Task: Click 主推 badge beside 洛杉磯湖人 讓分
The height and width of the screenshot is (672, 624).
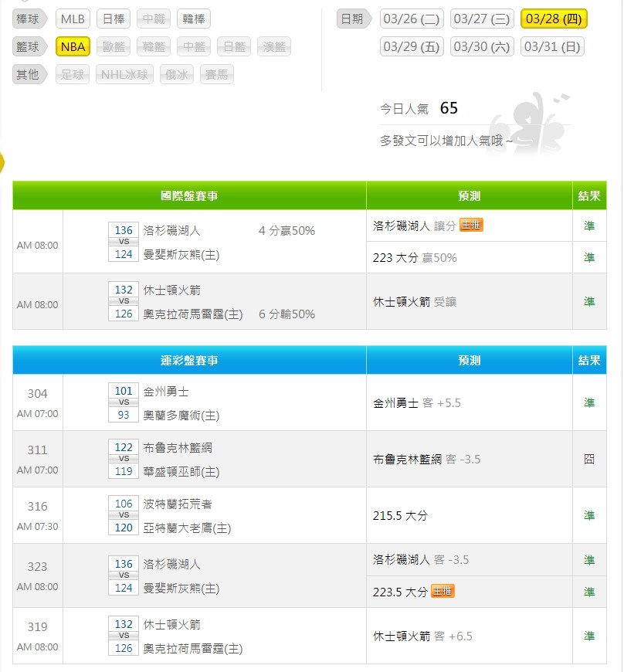Action: pos(471,225)
